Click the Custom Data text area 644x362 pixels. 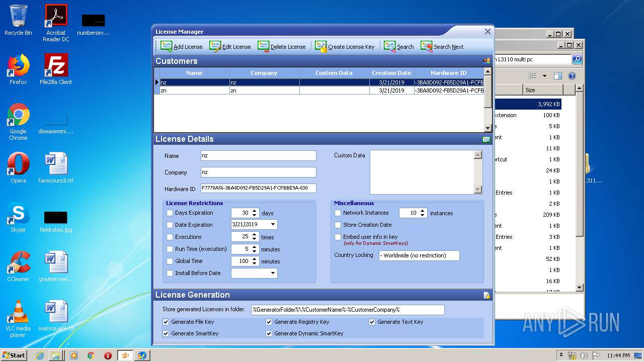pos(422,172)
